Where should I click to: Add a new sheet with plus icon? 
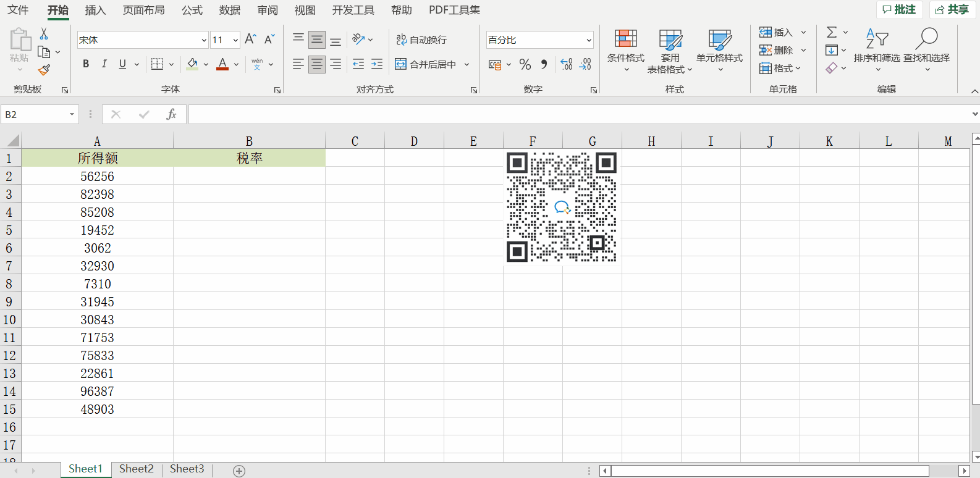tap(239, 471)
